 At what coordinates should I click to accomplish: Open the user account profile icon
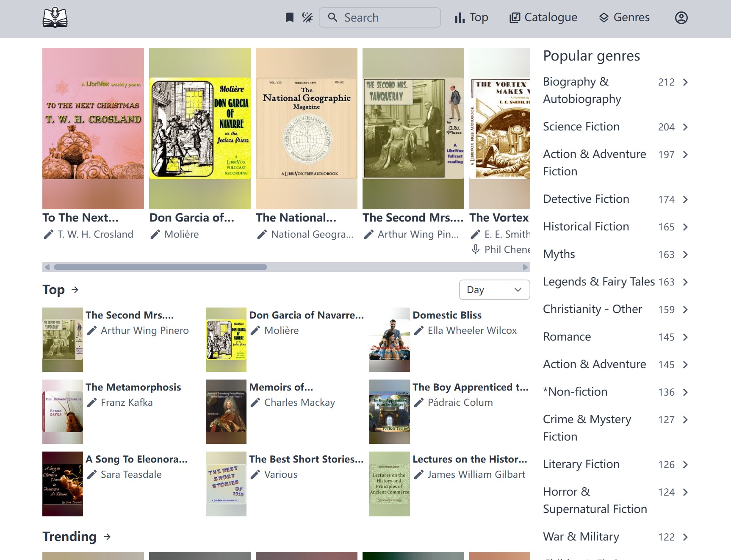[681, 17]
